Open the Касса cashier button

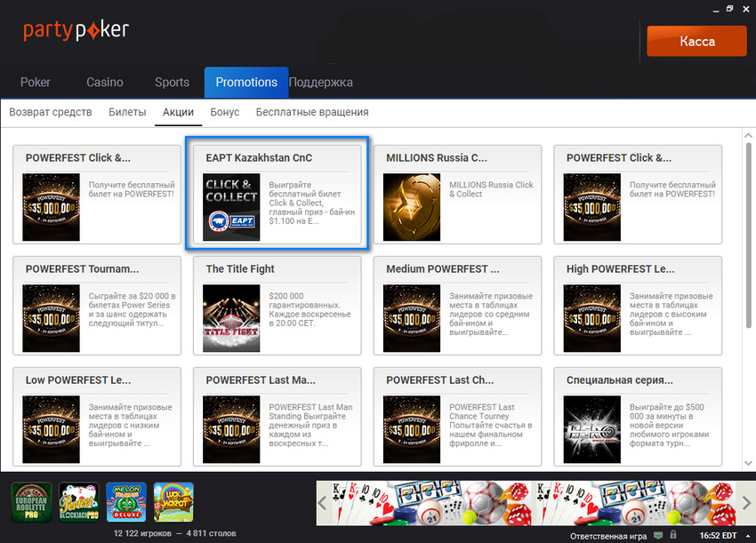(x=696, y=42)
